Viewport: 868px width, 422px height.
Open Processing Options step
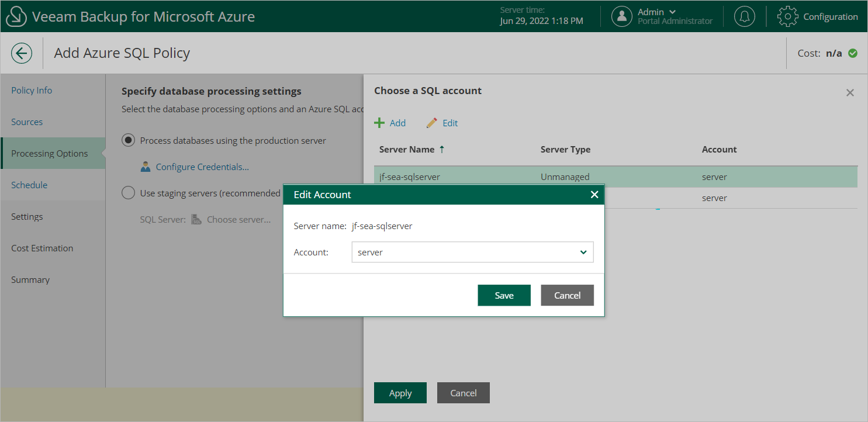tap(53, 153)
